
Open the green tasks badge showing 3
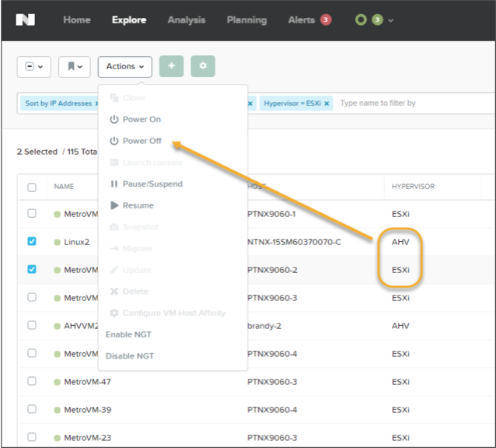click(x=377, y=20)
